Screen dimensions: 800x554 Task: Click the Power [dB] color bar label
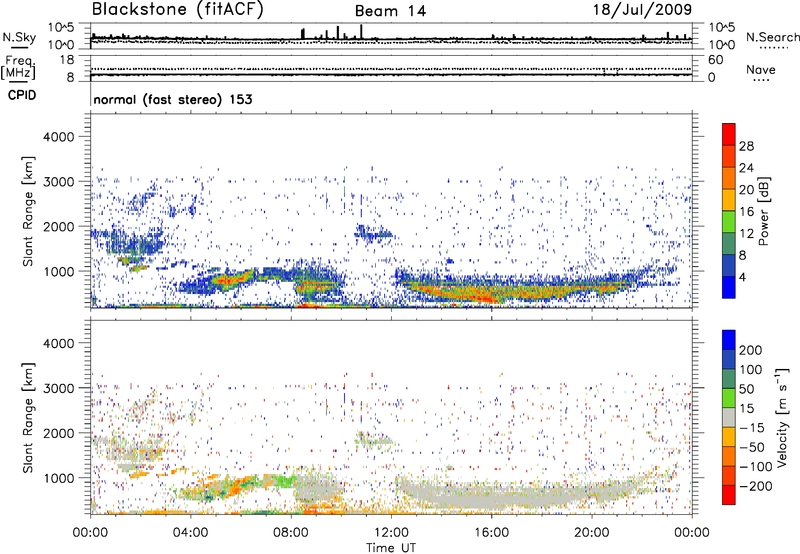coord(763,211)
